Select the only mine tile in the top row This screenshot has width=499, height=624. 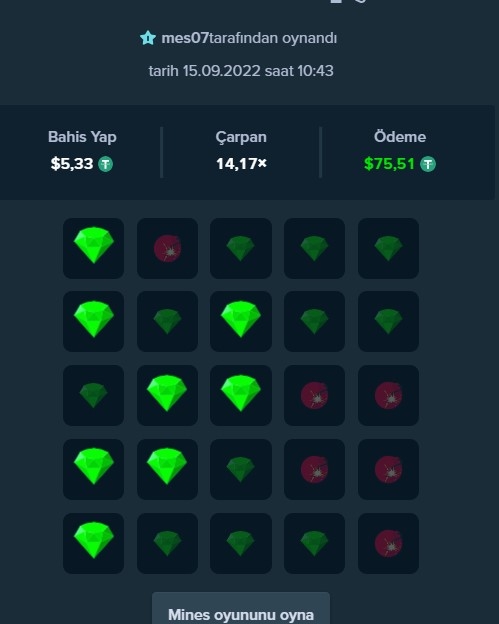click(168, 248)
